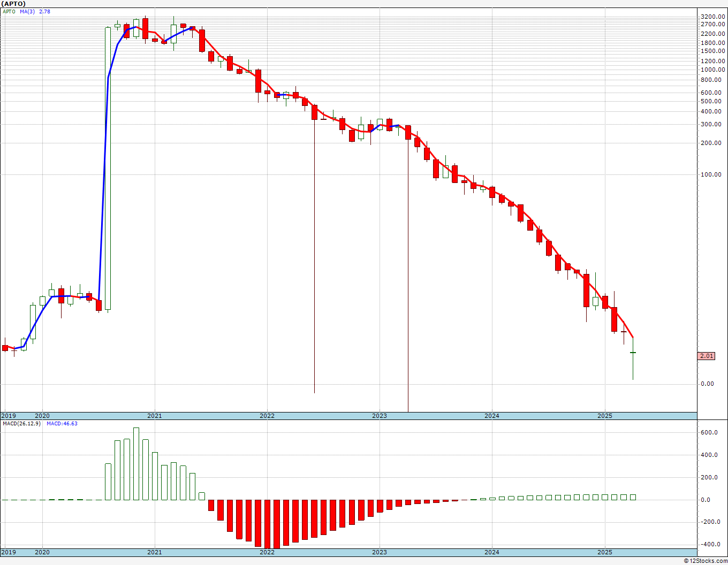Click the (APTO) chart title
The height and width of the screenshot is (565, 728).
pos(13,4)
